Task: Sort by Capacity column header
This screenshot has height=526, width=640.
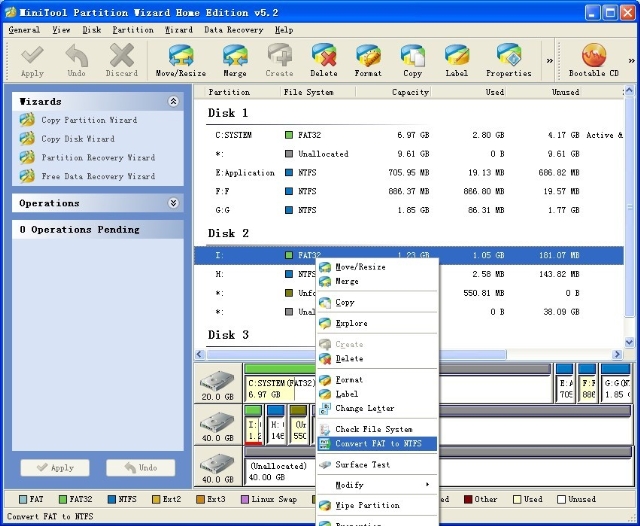Action: [393, 92]
